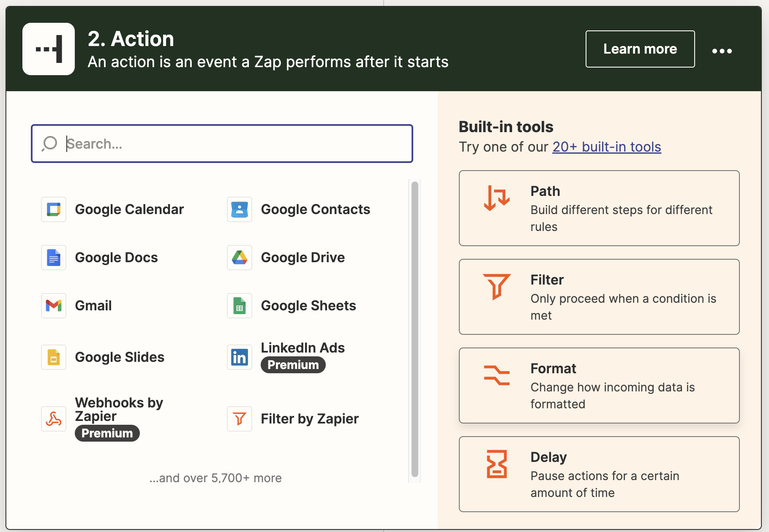Click 'Only proceed when a condition is met' text
The image size is (769, 532).
(623, 307)
